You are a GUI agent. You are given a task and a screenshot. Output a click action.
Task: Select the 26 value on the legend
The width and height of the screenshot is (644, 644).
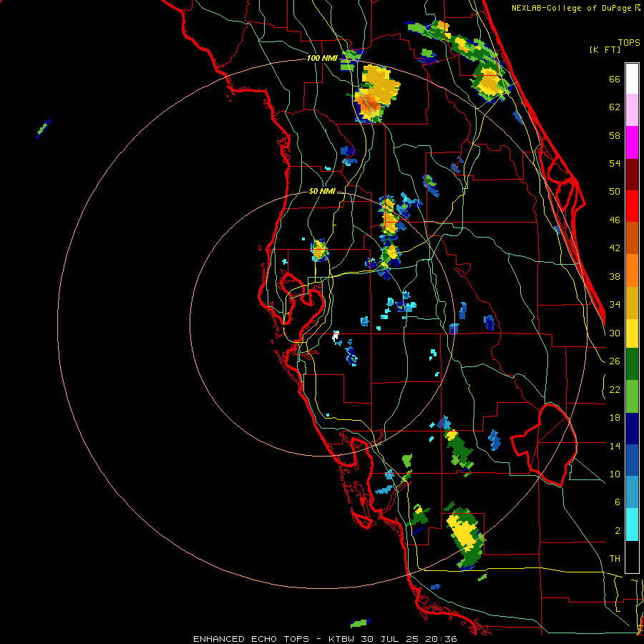(615, 361)
